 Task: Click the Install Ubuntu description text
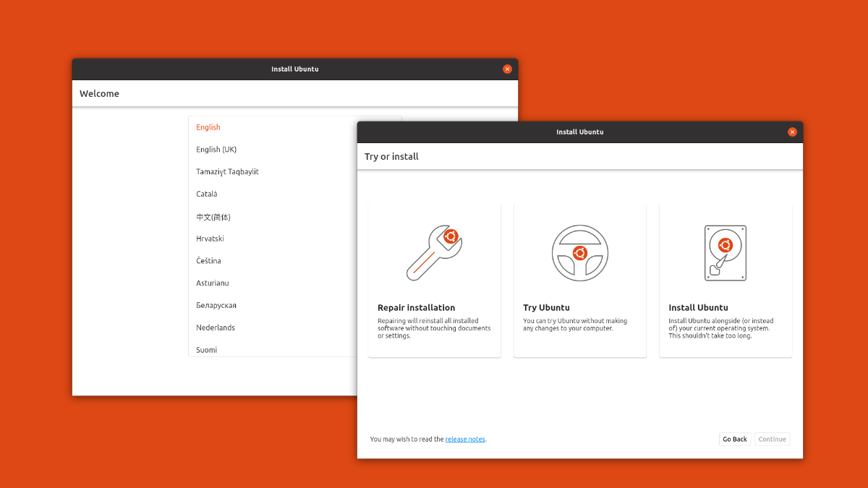click(x=721, y=328)
